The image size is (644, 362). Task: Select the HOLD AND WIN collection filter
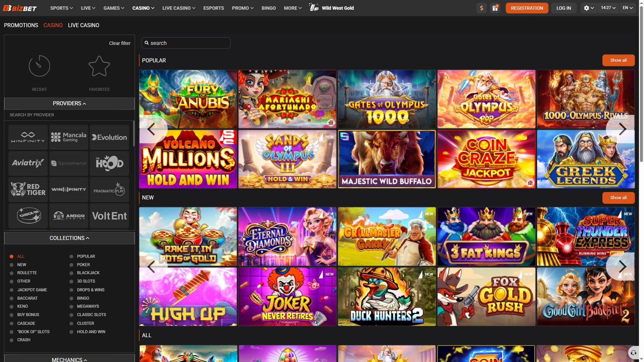pyautogui.click(x=87, y=332)
